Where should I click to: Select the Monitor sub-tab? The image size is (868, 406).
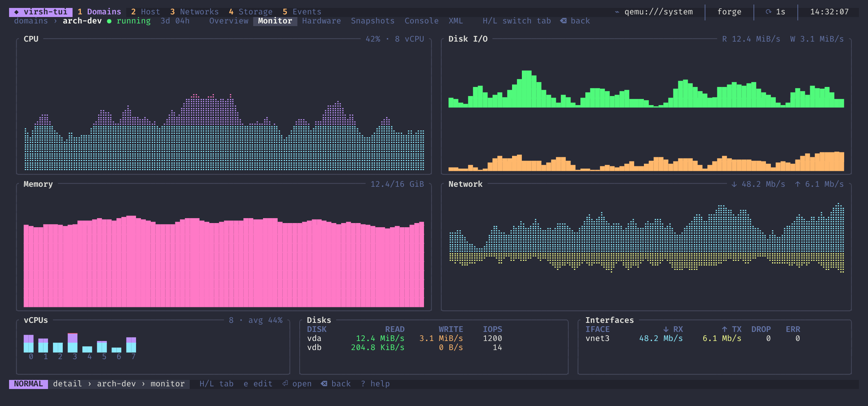275,21
